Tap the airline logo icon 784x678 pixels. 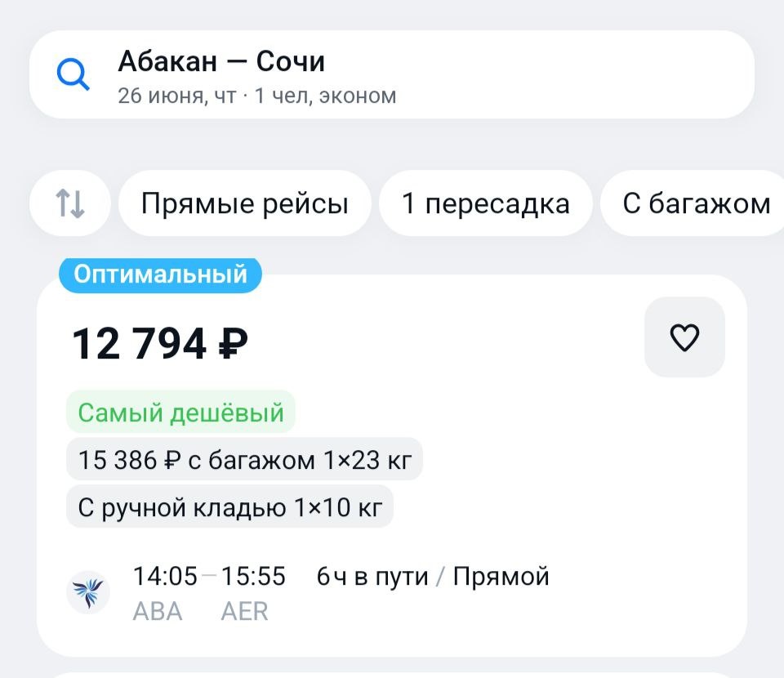88,592
